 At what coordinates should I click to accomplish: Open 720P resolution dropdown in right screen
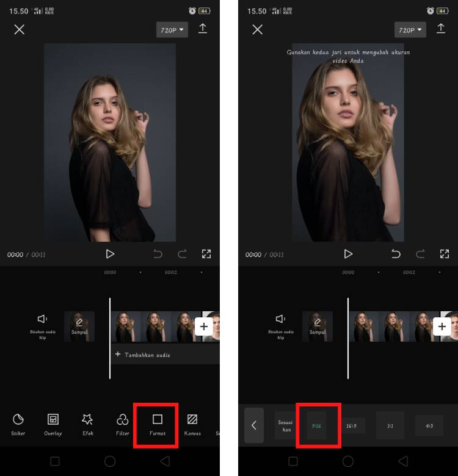click(410, 30)
